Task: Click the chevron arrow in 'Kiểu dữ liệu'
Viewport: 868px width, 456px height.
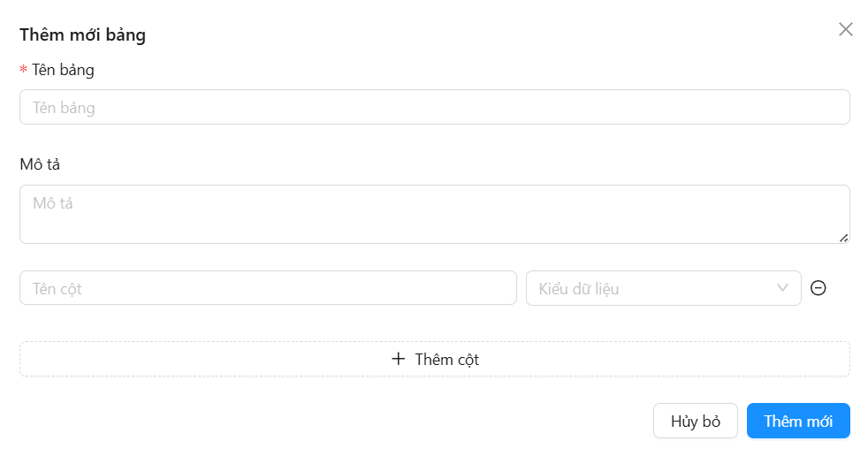Action: (x=782, y=288)
